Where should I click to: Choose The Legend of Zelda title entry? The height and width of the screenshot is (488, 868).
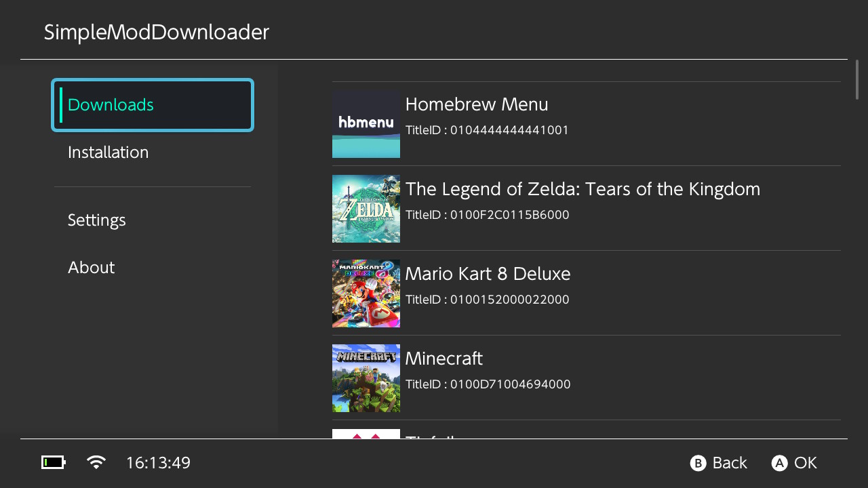[x=583, y=189]
